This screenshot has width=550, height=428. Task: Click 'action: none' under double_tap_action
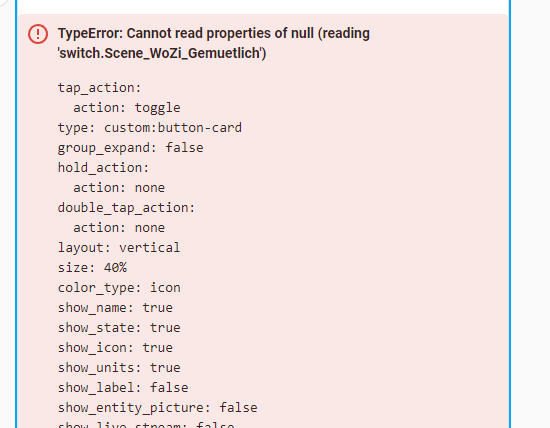(119, 228)
